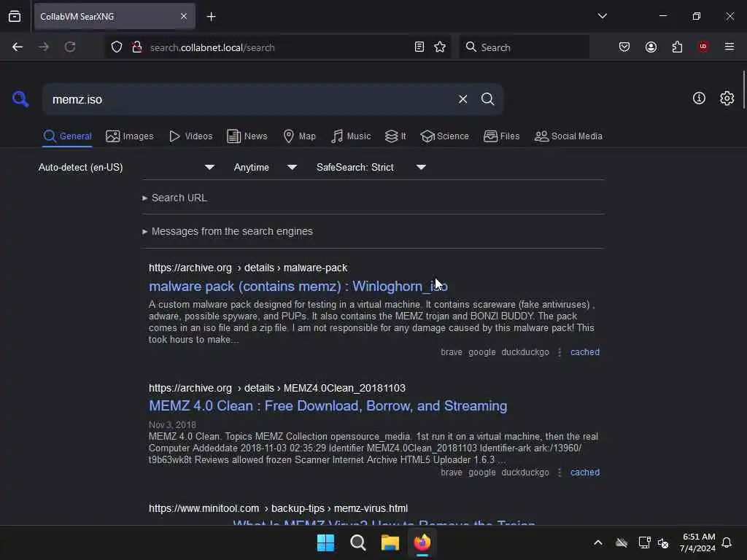Viewport: 747px width, 560px height.
Task: Open the notification bell
Action: pos(727,542)
